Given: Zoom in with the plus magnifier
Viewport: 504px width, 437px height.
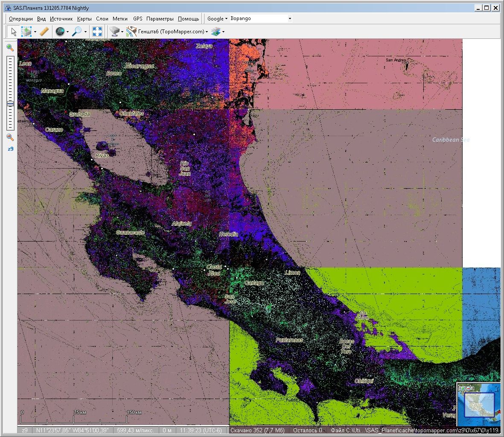Looking at the screenshot, I should tap(10, 48).
